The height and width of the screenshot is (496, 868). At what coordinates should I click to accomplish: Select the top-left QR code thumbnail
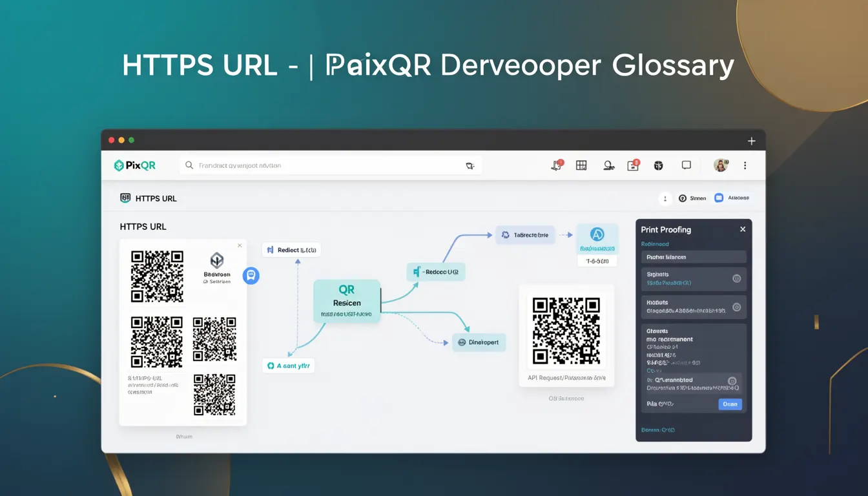click(x=157, y=276)
